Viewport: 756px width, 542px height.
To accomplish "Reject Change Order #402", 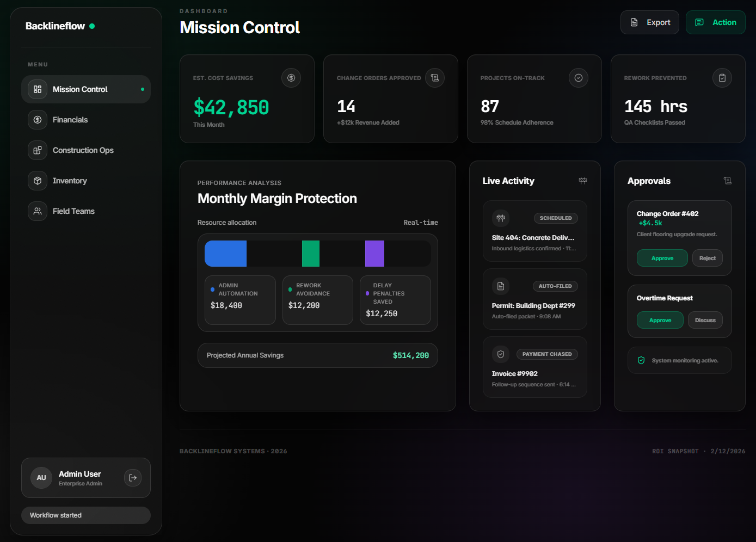I will tap(707, 258).
